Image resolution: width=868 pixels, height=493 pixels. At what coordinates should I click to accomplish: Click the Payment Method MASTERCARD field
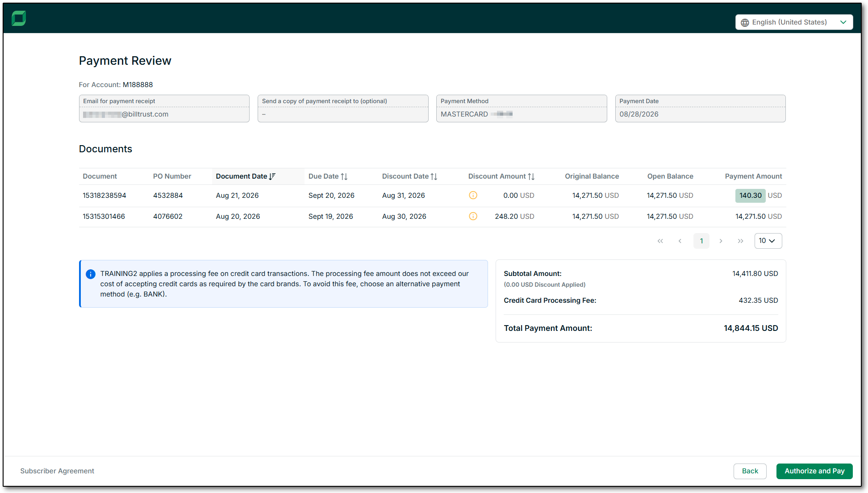(x=522, y=109)
